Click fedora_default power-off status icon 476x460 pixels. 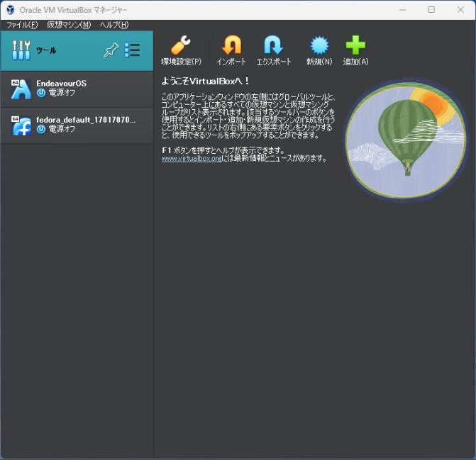(41, 129)
